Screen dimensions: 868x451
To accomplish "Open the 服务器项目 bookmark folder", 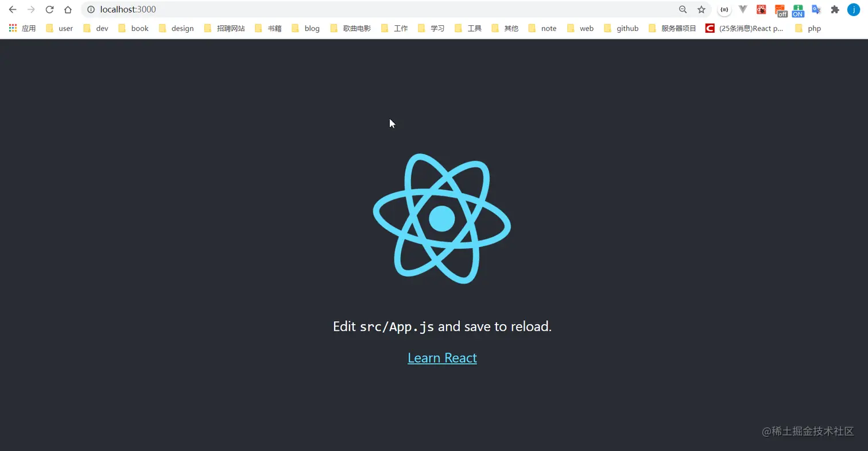I will click(x=672, y=28).
